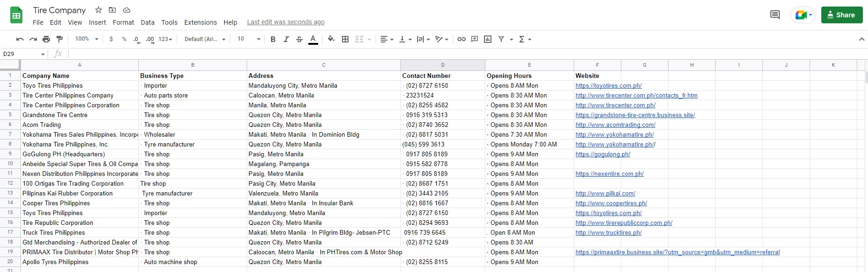
Task: Select column D header
Action: tap(442, 65)
